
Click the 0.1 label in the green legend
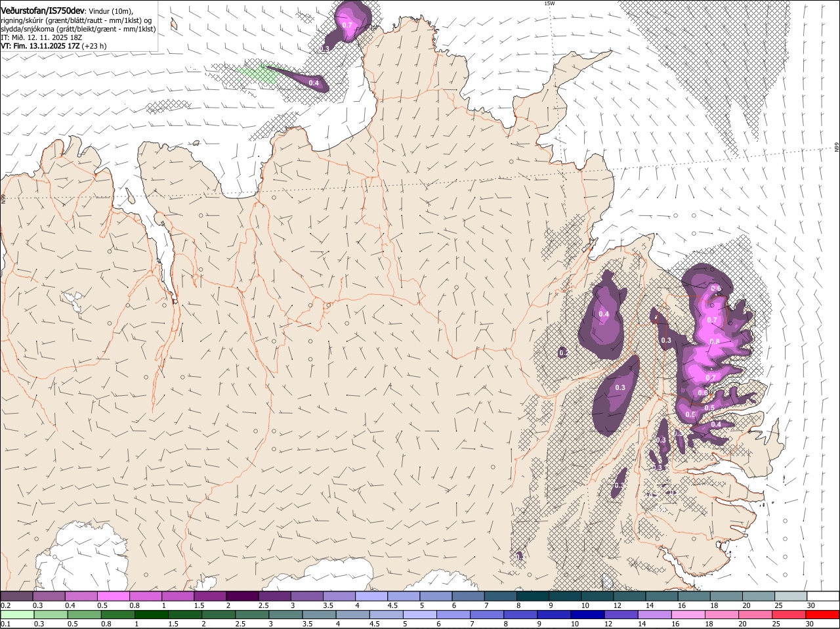point(5,624)
